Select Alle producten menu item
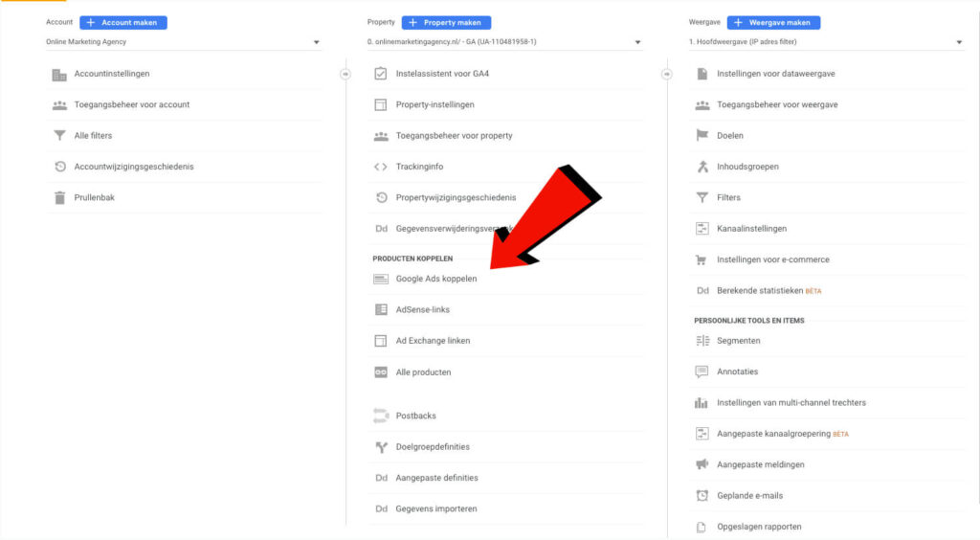This screenshot has width=980, height=540. point(423,372)
